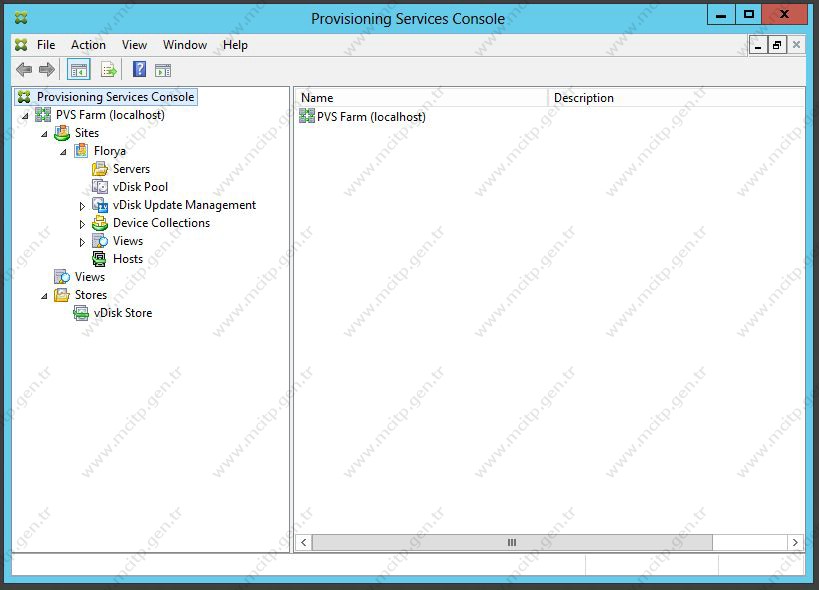Toggle the Show/Hide Console Tree icon

click(79, 70)
